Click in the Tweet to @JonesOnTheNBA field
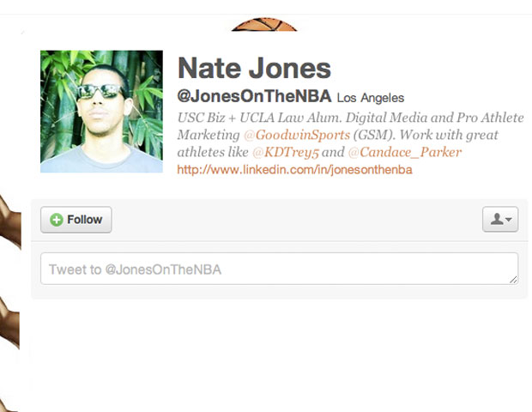 [x=275, y=269]
